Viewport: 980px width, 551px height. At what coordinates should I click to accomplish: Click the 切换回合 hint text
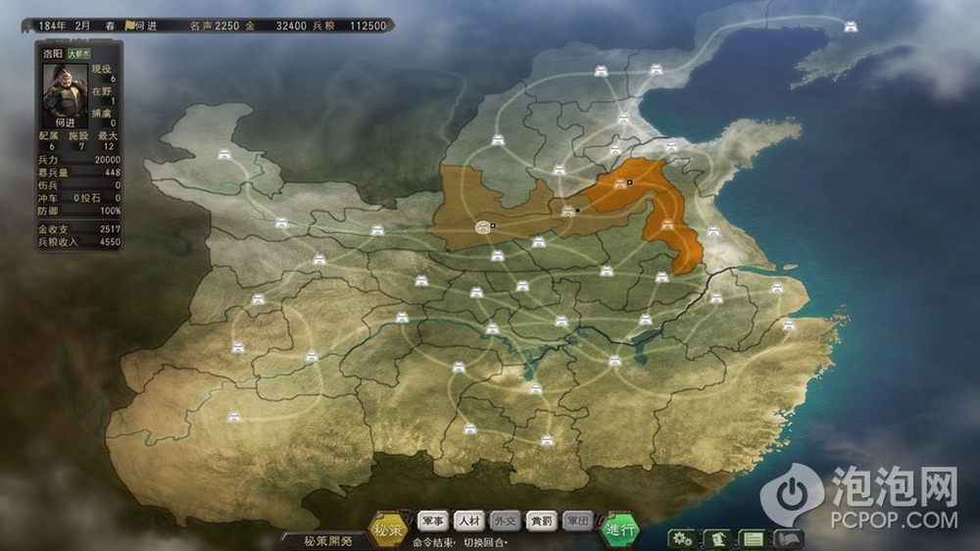coord(486,543)
